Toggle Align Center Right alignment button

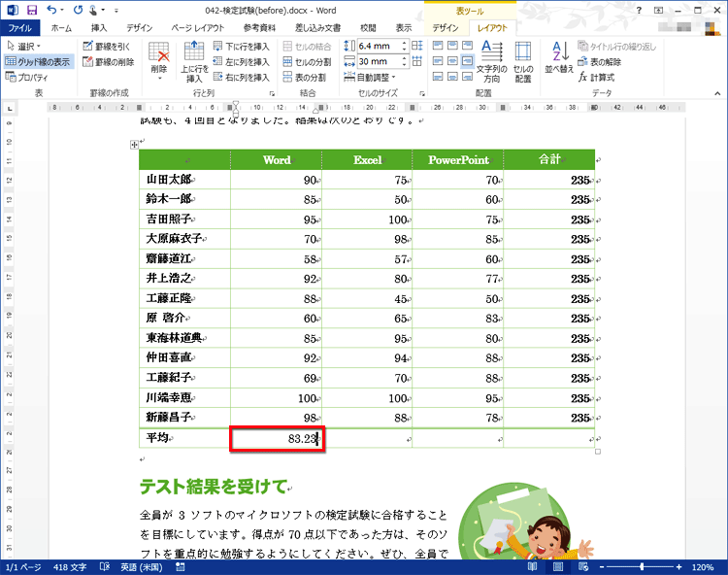[468, 60]
